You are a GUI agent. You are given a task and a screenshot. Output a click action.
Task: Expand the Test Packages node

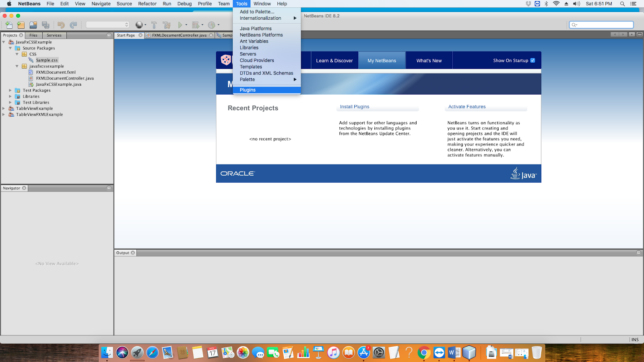(10, 90)
